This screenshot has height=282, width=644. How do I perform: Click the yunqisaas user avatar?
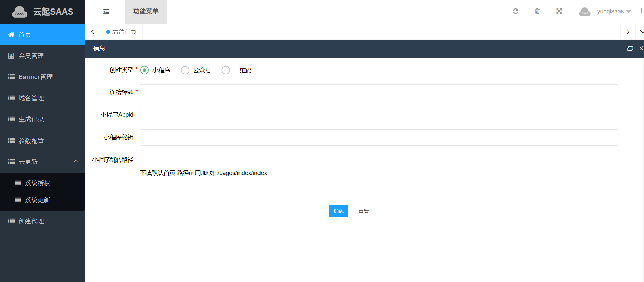coord(585,12)
